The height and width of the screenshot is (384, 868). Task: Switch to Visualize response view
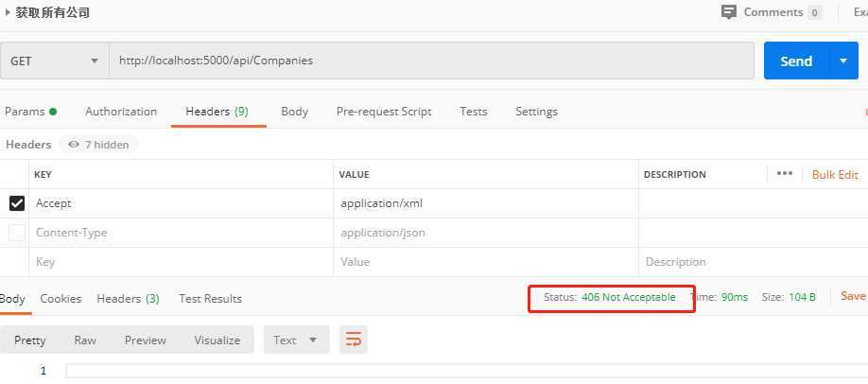pos(217,340)
